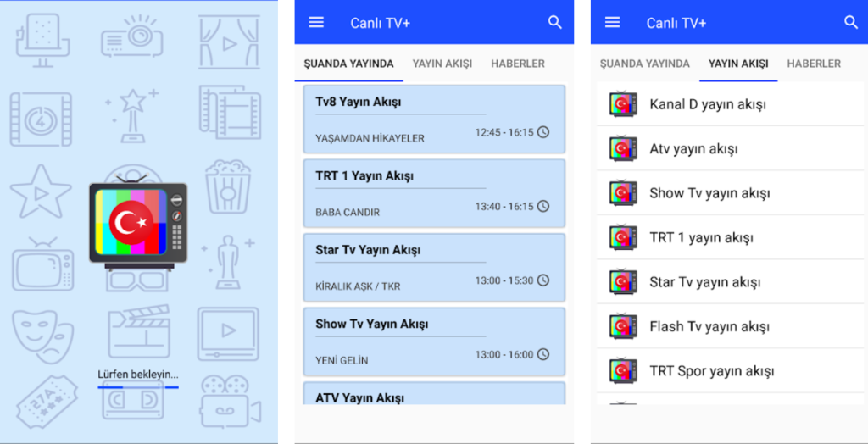
Task: Click TV icon beside Show Tv yayın akışı
Action: pos(623,192)
